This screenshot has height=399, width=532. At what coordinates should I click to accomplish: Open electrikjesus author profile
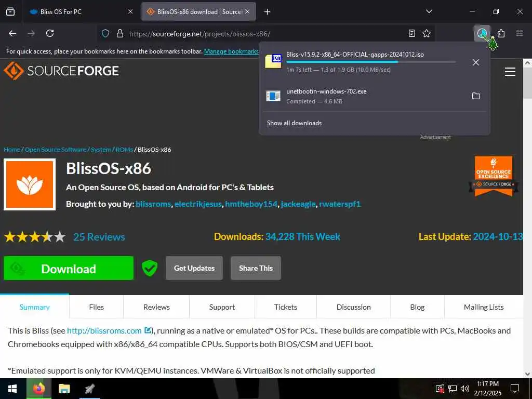click(x=198, y=204)
